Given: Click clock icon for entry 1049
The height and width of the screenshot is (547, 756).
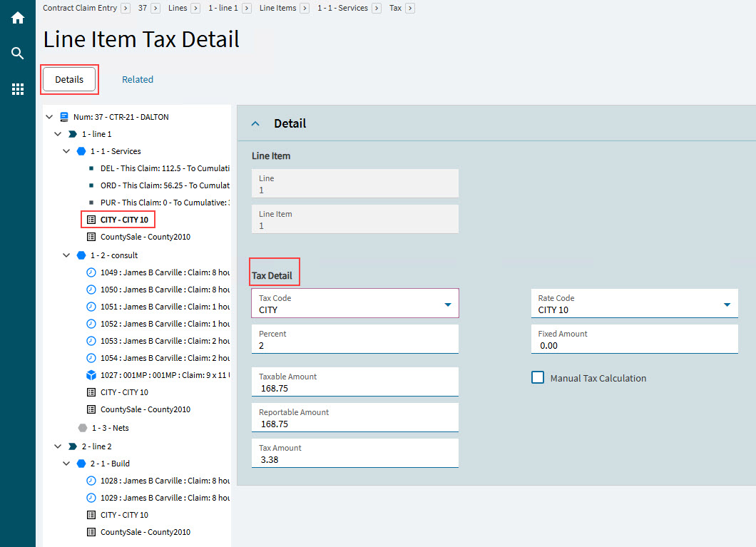Looking at the screenshot, I should 91,272.
